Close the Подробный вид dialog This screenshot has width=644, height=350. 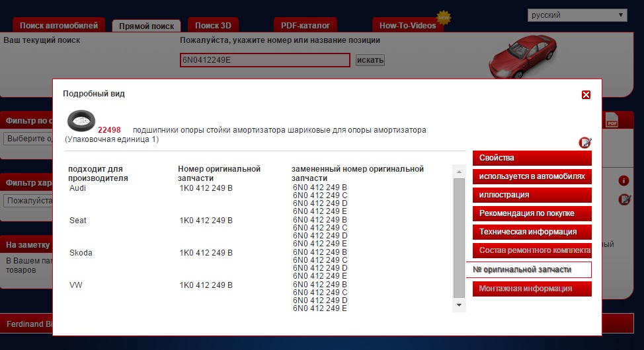pos(586,95)
